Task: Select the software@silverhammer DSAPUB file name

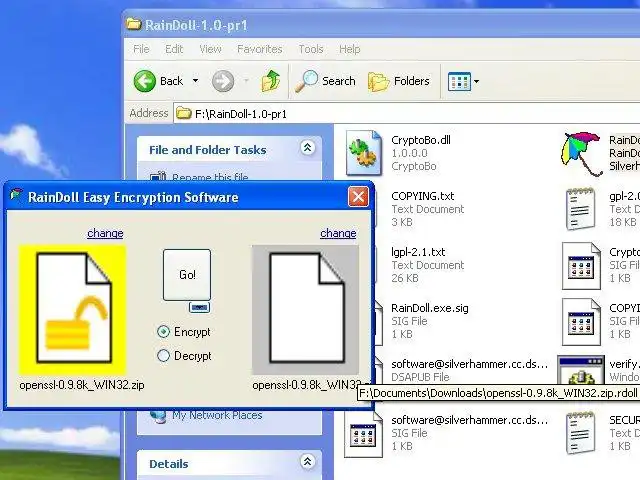Action: pyautogui.click(x=469, y=364)
